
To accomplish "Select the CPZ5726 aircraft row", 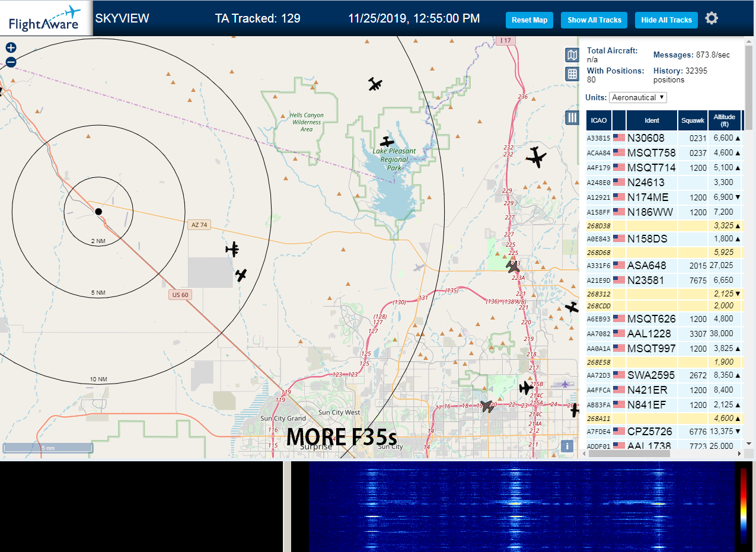I will (664, 431).
